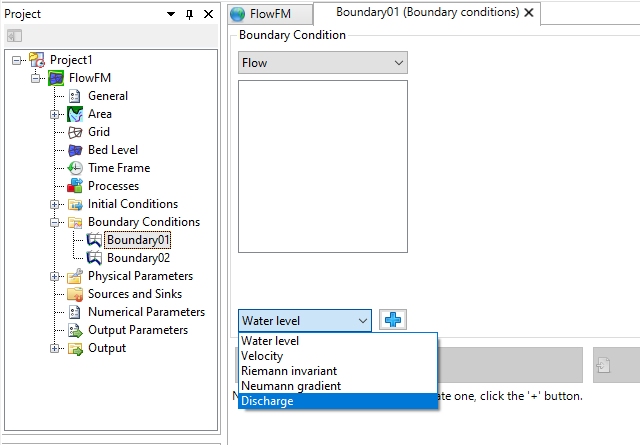Expand the Area tree node

pyautogui.click(x=54, y=114)
